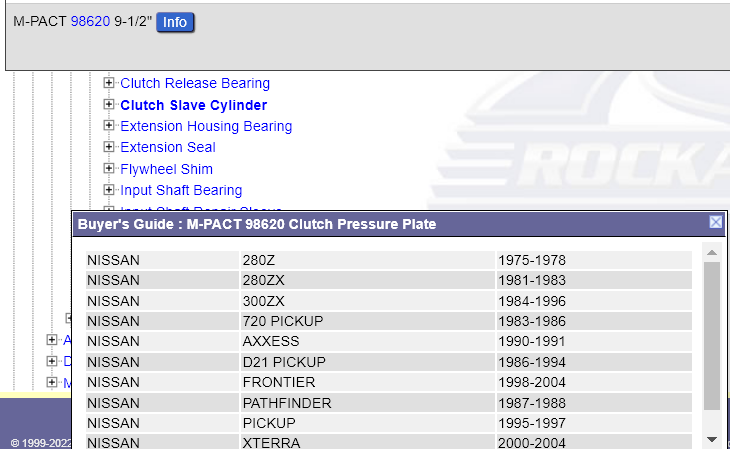Select the NISSAN FRONTIER 1998-2004 row
Image resolution: width=730 pixels, height=449 pixels.
point(388,382)
